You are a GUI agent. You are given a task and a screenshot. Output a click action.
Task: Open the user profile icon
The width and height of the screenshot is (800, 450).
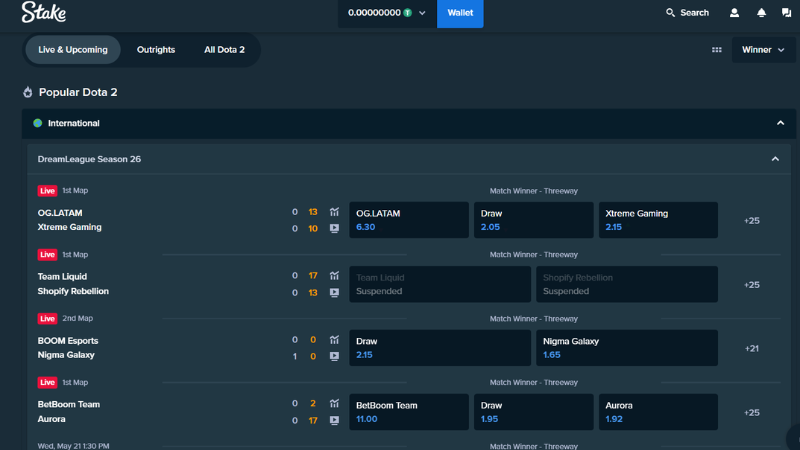734,13
